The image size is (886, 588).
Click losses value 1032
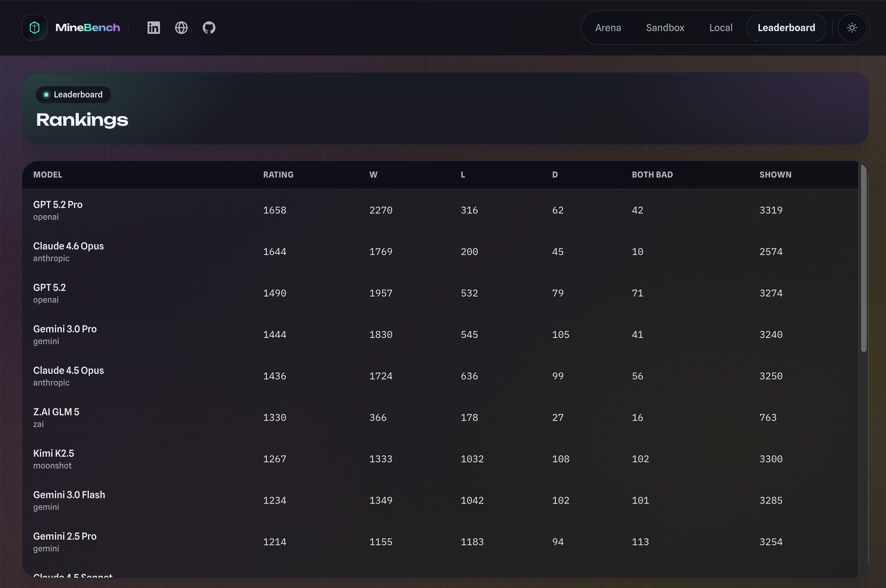[472, 459]
